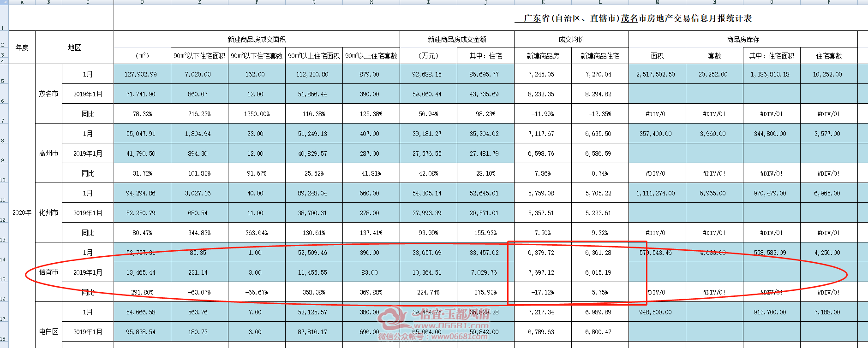
Task: Click the 年度 header cell
Action: coord(22,47)
